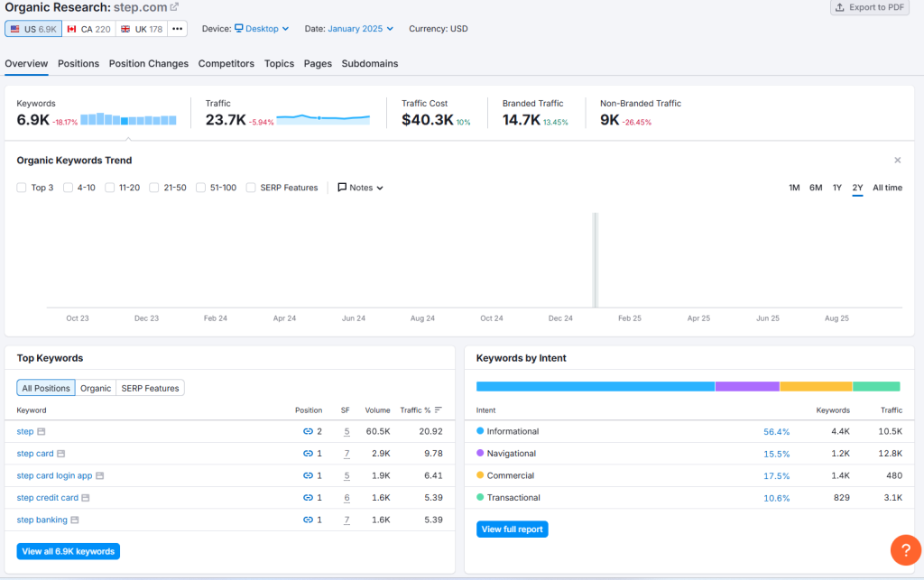Switch to the Position Changes tab

(x=149, y=64)
